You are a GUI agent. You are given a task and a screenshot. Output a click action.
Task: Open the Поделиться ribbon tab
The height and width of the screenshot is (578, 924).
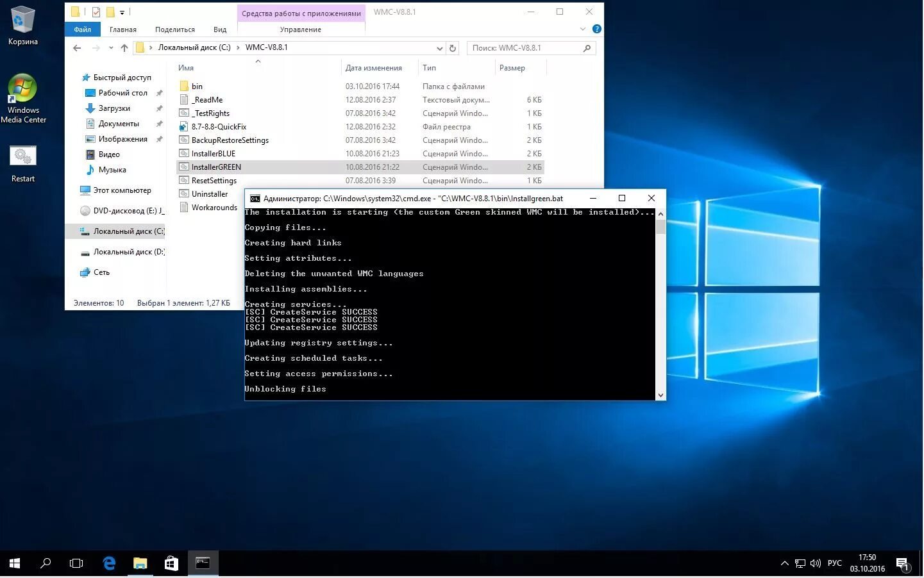coord(174,29)
